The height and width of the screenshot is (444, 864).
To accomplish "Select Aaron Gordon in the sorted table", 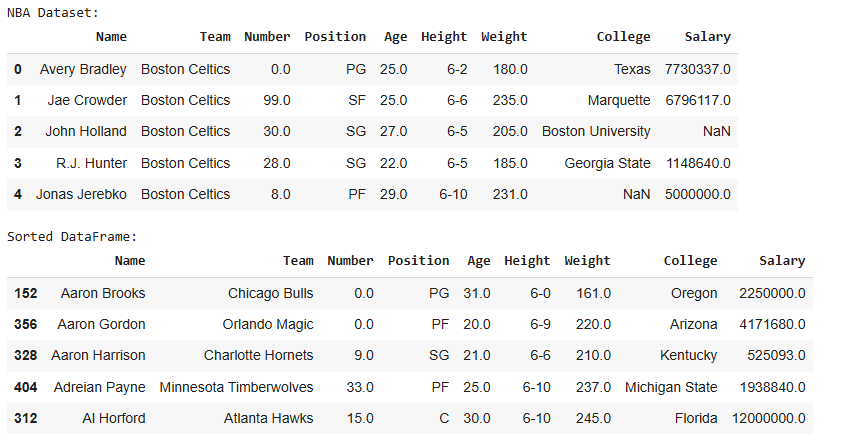I will [101, 324].
